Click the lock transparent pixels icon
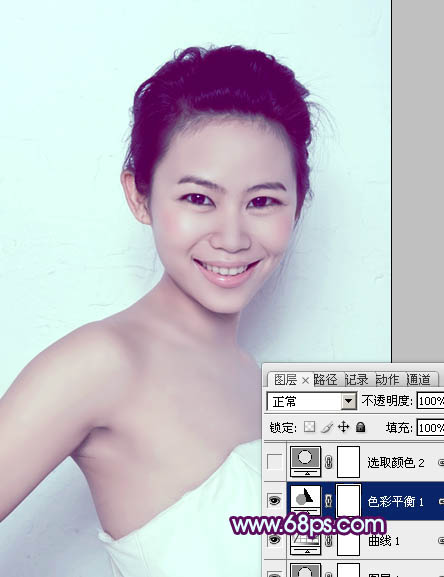 pyautogui.click(x=309, y=427)
